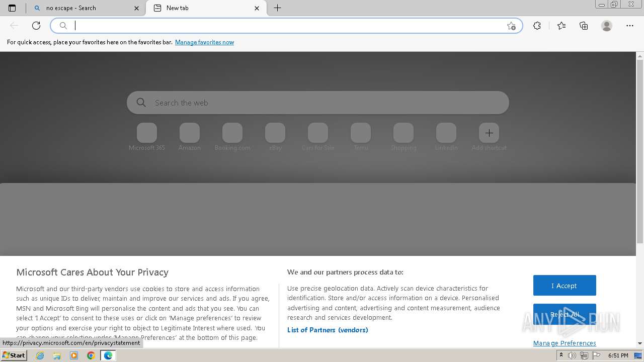This screenshot has height=362, width=644.
Task: Click the 'I Accept' button
Action: coord(565,286)
